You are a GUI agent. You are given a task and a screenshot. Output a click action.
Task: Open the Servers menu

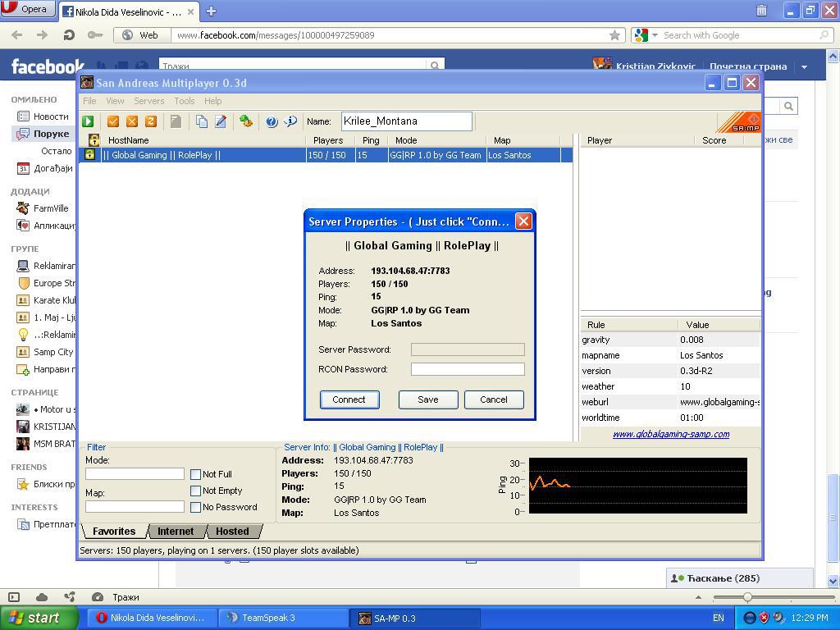[149, 101]
